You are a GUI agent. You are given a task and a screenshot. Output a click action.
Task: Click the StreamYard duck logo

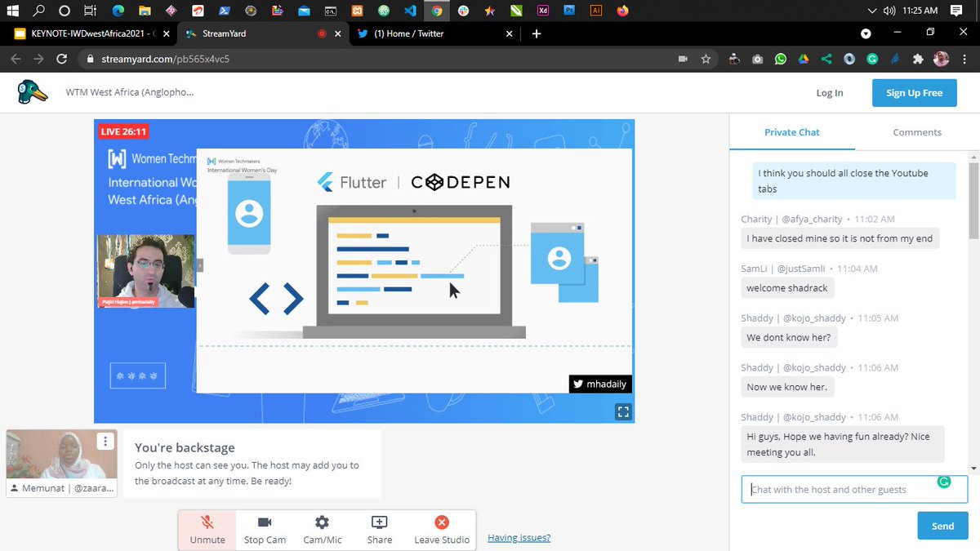point(33,92)
